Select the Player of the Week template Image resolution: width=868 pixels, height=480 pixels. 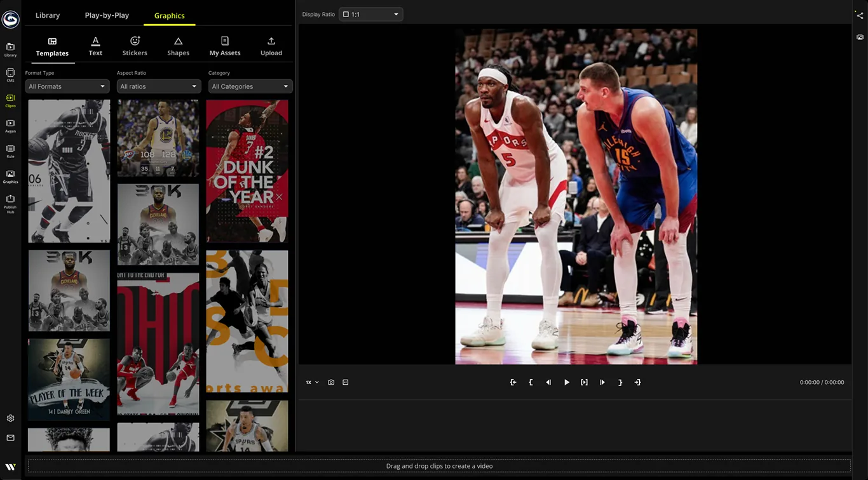[x=69, y=379]
